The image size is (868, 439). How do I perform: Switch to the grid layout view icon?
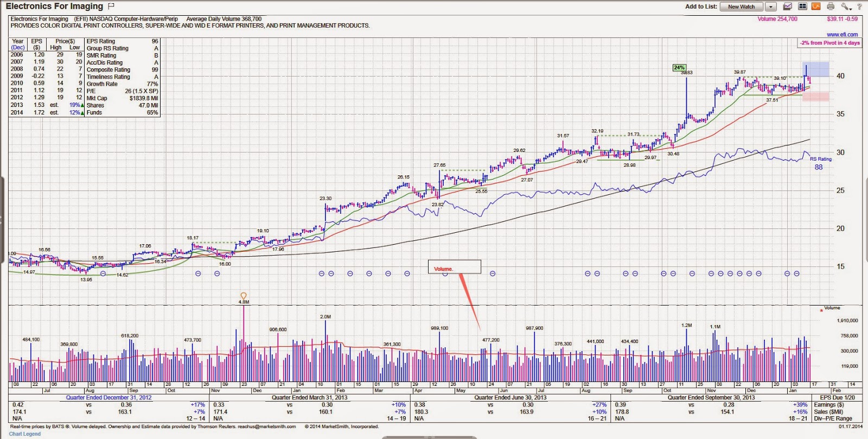pyautogui.click(x=802, y=7)
